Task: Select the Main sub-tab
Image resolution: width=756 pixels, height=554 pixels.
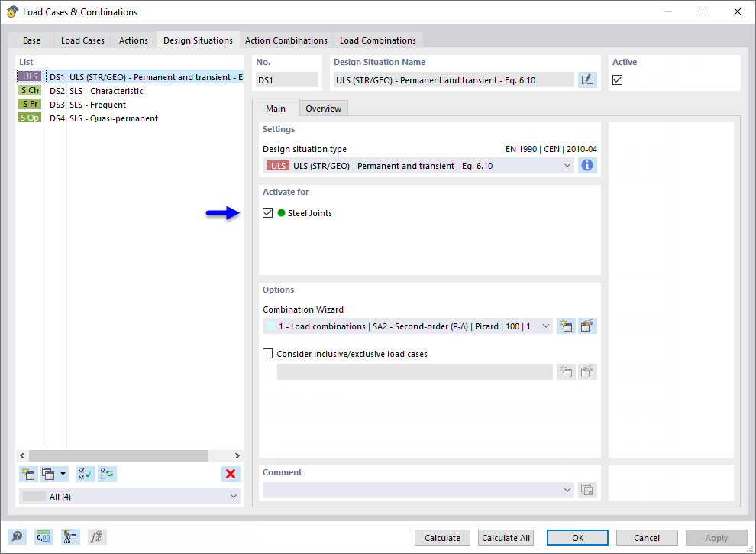Action: click(276, 108)
